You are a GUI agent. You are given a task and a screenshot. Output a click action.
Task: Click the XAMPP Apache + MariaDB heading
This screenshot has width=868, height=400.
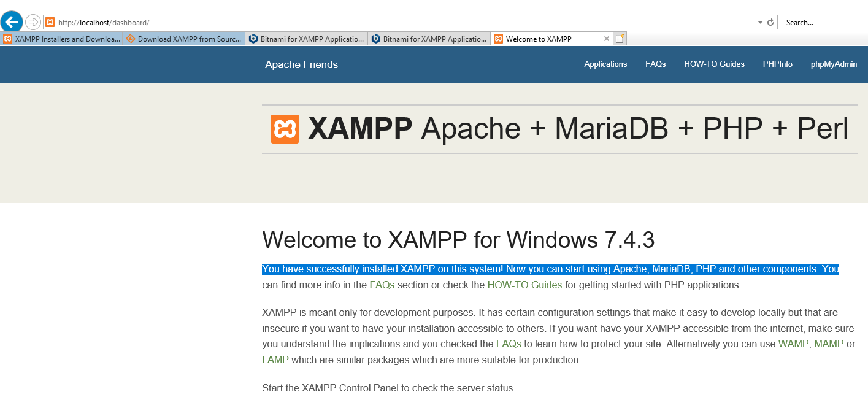click(x=578, y=128)
